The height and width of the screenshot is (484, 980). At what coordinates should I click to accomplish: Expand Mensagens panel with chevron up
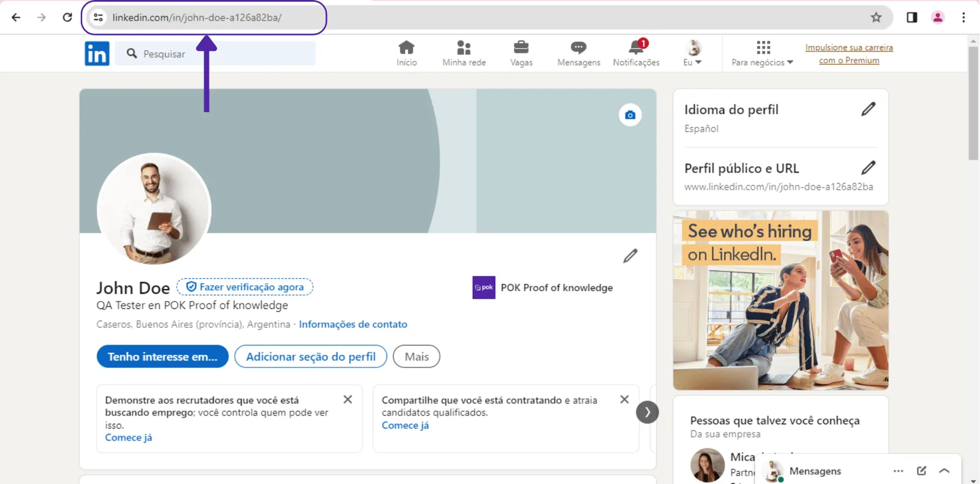point(944,471)
